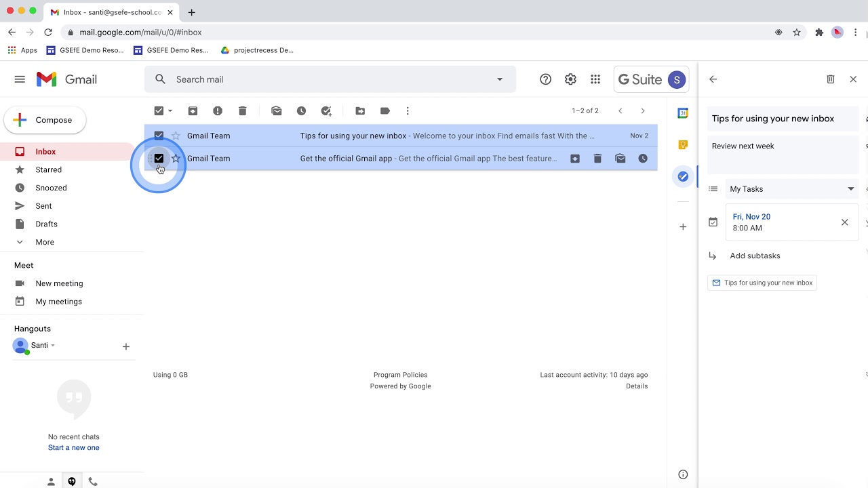Snooze the Get the official Gmail app email
Image resolution: width=868 pixels, height=488 pixels.
tap(643, 159)
